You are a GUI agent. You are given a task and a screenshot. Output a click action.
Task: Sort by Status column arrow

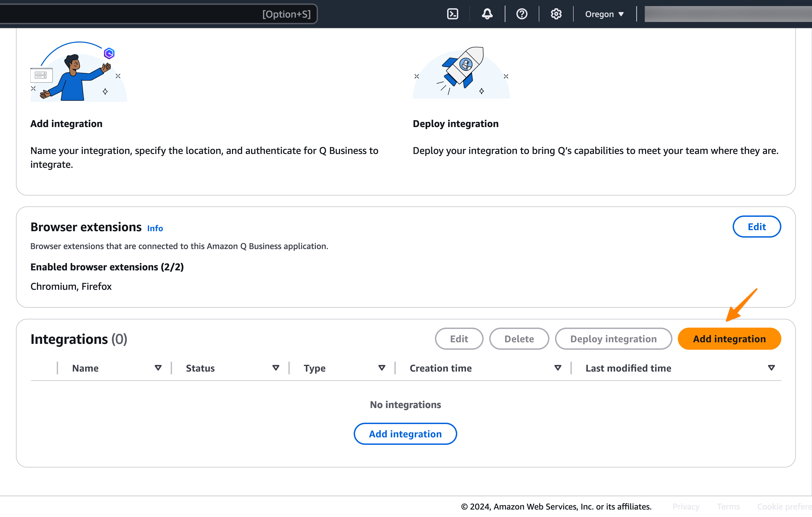tap(275, 368)
